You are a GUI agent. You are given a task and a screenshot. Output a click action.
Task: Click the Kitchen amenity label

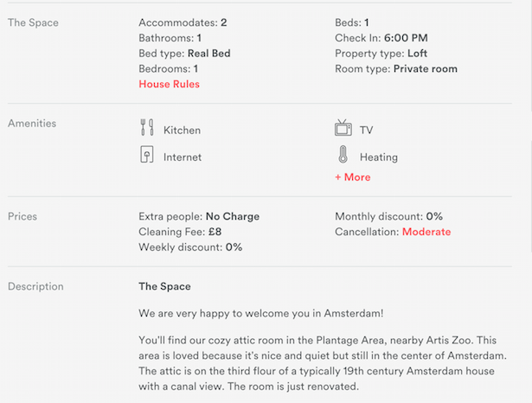coord(182,131)
